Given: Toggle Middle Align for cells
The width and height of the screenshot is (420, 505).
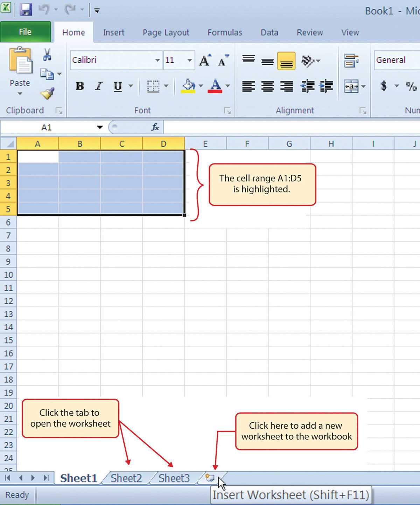Looking at the screenshot, I should pos(268,62).
